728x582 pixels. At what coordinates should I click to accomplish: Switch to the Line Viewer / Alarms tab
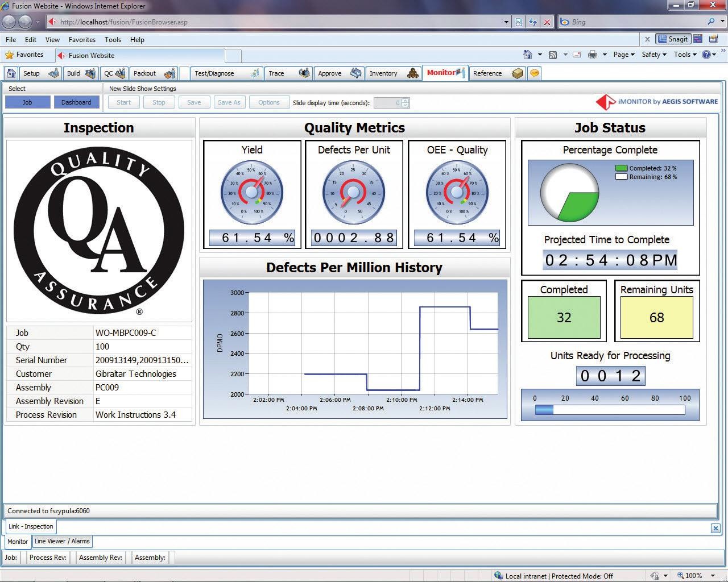62,541
